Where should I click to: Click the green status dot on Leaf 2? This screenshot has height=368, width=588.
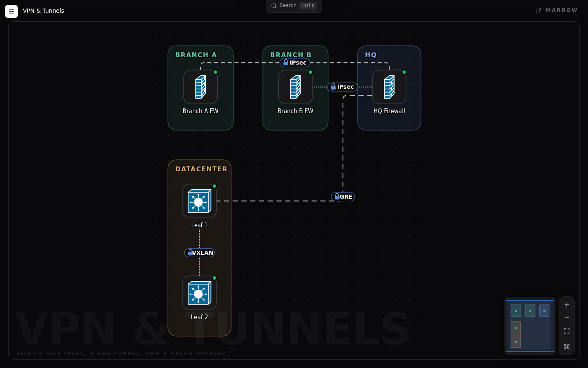214,278
